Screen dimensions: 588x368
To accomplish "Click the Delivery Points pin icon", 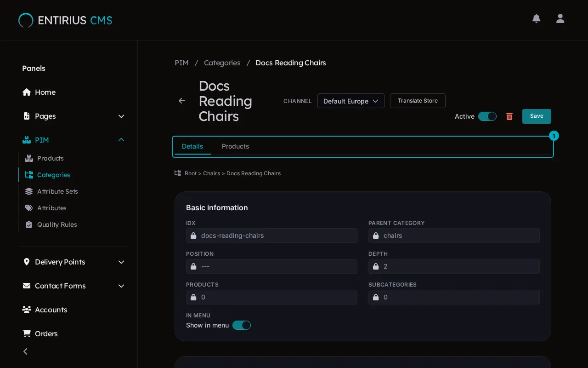I will pyautogui.click(x=27, y=262).
